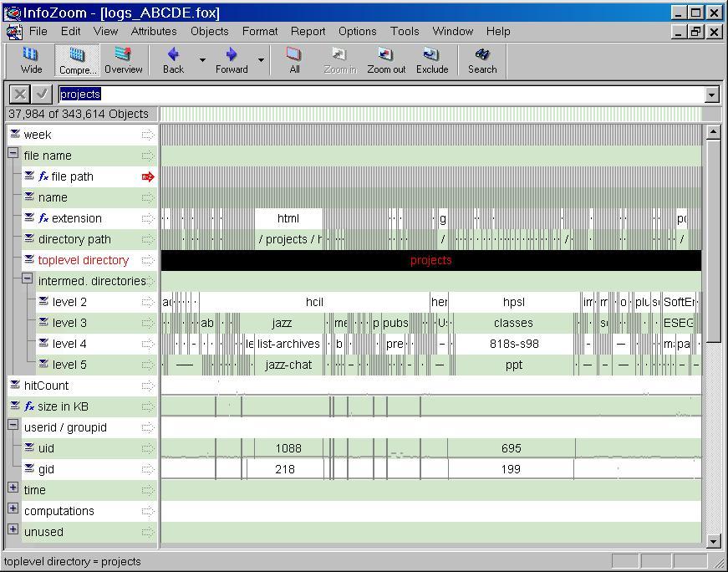Click the black projects bar in toplevel directory

click(x=430, y=260)
